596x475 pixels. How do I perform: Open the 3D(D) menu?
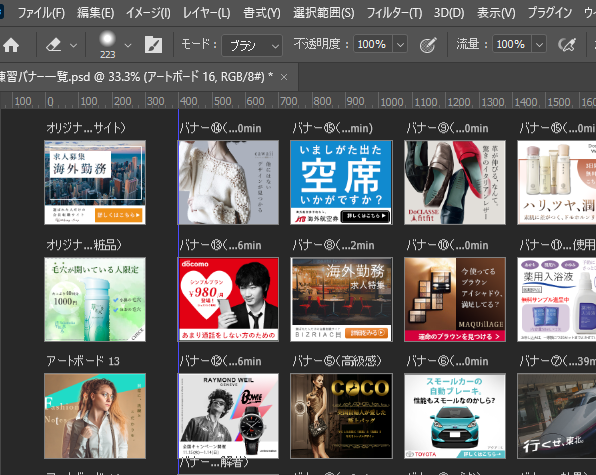pyautogui.click(x=449, y=13)
